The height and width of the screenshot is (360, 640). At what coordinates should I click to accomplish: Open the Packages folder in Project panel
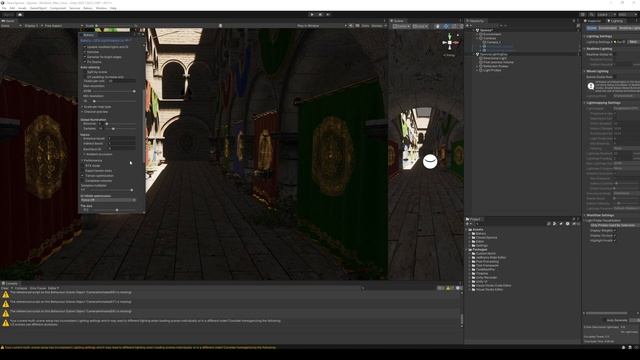click(x=480, y=249)
